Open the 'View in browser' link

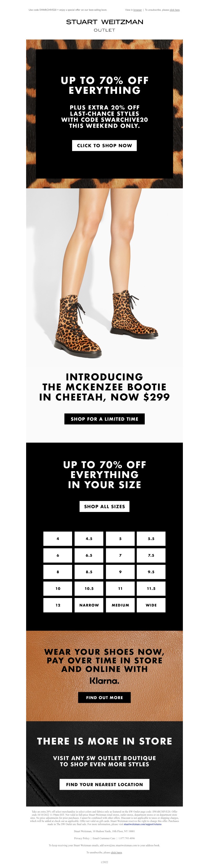[x=137, y=10]
